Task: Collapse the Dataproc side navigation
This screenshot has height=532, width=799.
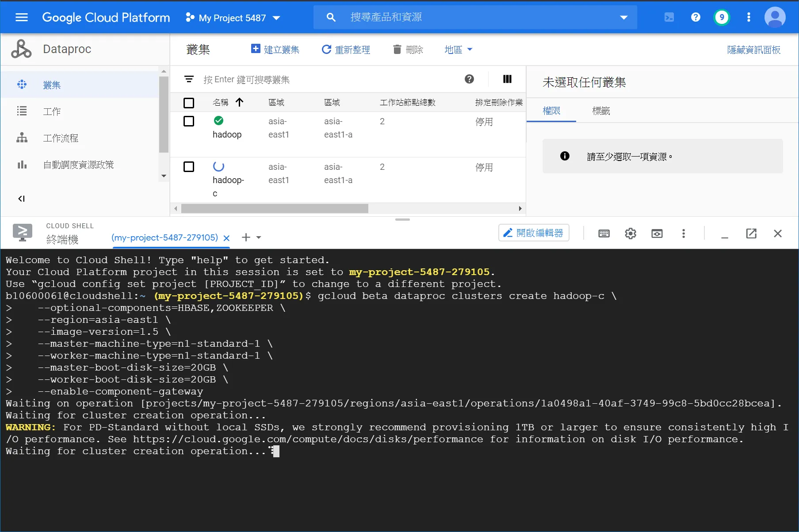Action: 21,199
